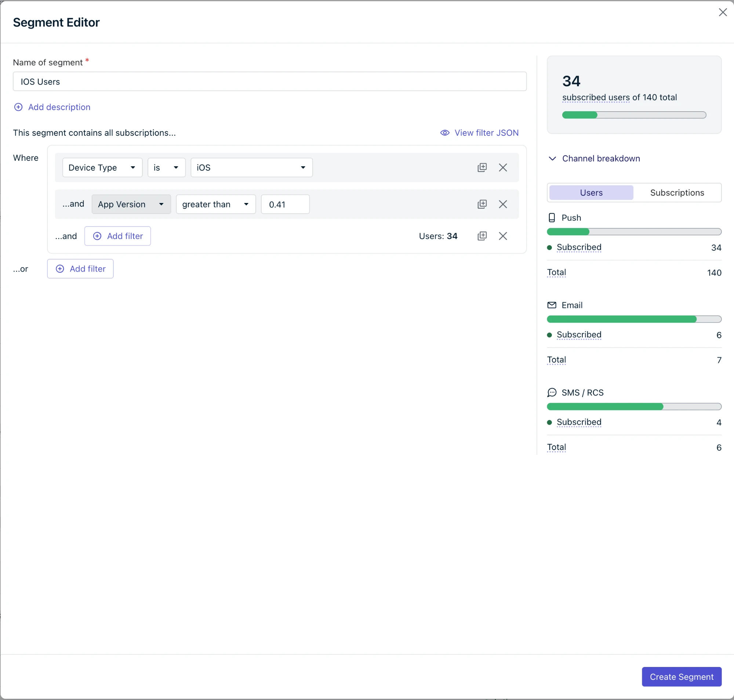Duplicate the App Version filter row
Image resolution: width=734 pixels, height=700 pixels.
(x=482, y=204)
